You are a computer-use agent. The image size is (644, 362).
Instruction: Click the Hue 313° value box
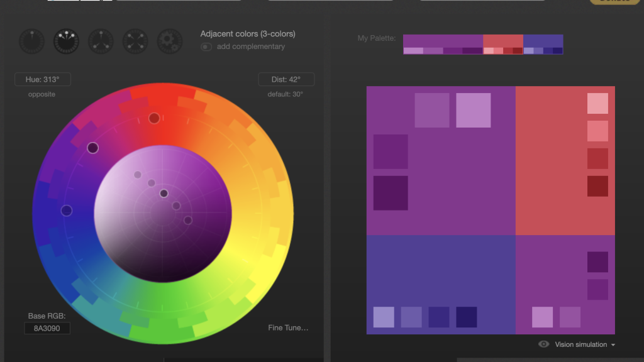[43, 79]
